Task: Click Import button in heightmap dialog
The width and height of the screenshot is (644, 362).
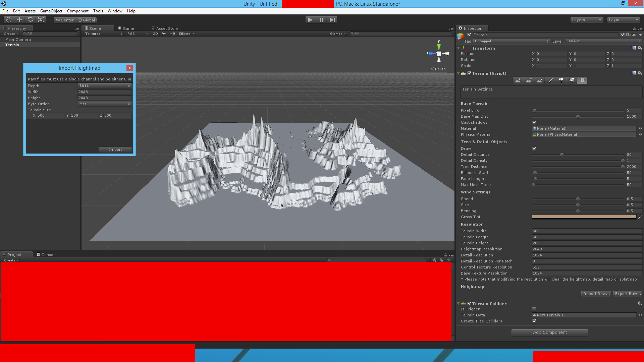Action: [x=115, y=149]
